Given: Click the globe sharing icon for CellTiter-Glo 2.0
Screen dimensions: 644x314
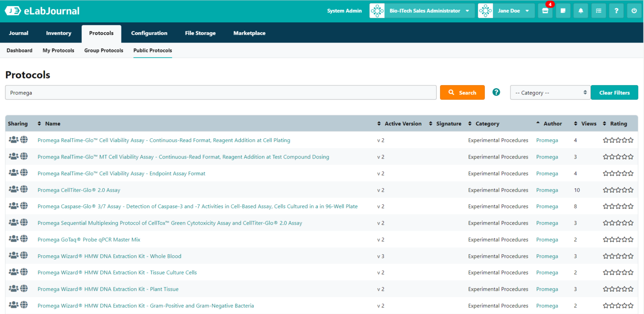Looking at the screenshot, I should tap(24, 189).
